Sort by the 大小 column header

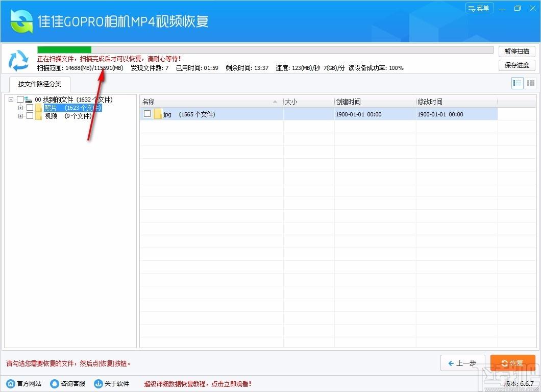(309, 102)
